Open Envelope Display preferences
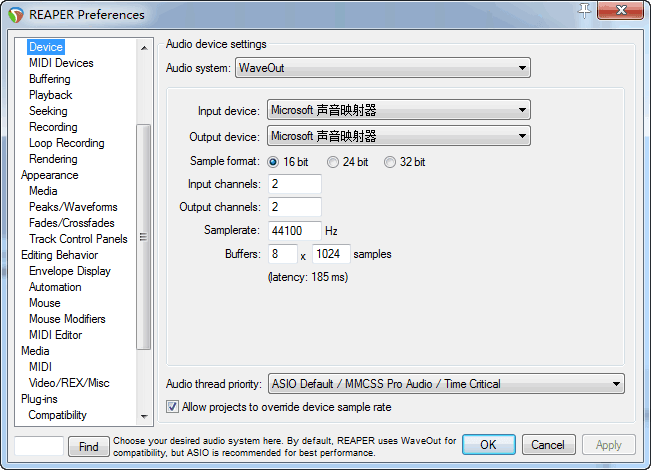 pyautogui.click(x=70, y=271)
